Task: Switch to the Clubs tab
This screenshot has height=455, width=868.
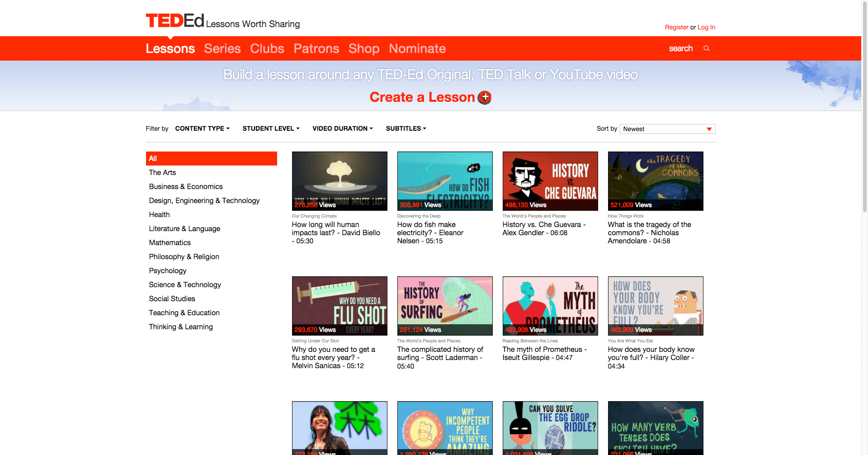Action: (267, 48)
